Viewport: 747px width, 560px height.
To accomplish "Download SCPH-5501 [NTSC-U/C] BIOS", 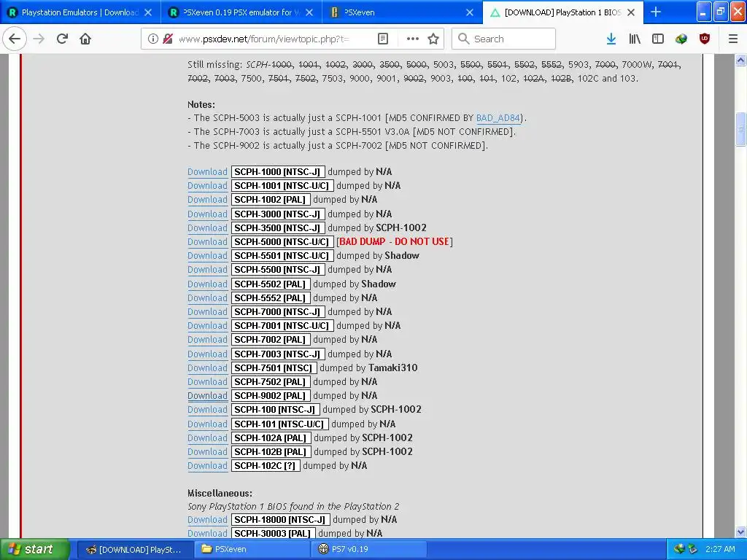I will [x=207, y=256].
